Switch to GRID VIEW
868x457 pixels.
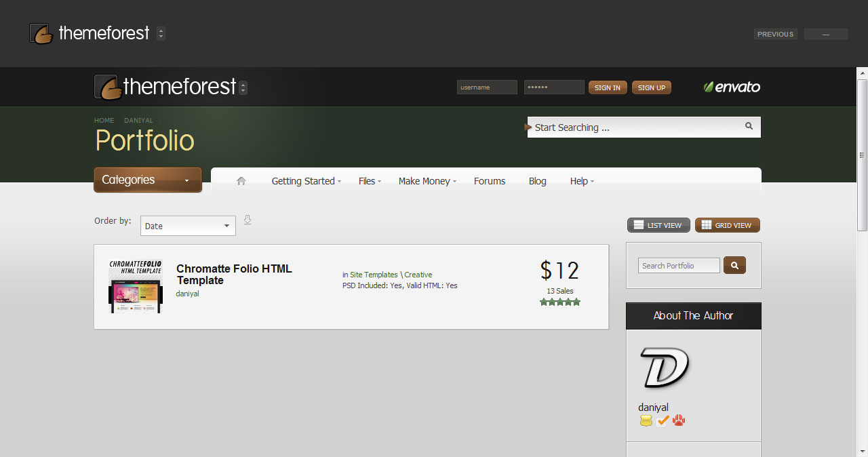point(728,225)
